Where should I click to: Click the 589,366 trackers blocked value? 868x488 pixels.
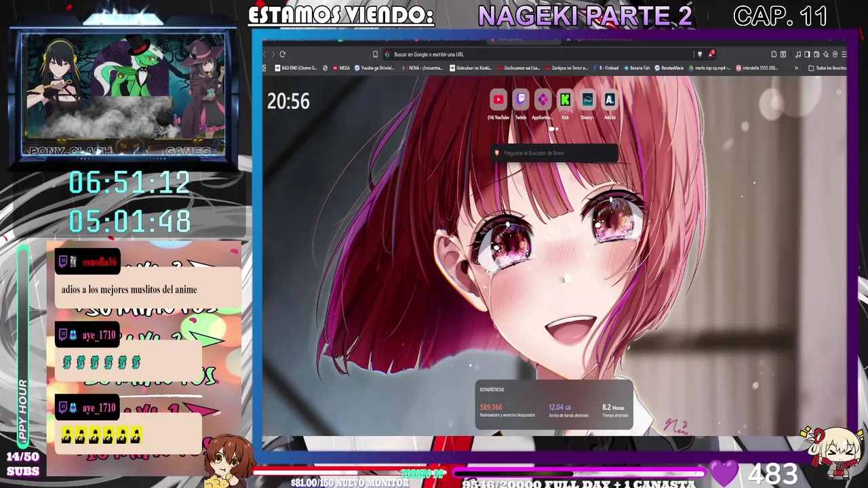(491, 407)
